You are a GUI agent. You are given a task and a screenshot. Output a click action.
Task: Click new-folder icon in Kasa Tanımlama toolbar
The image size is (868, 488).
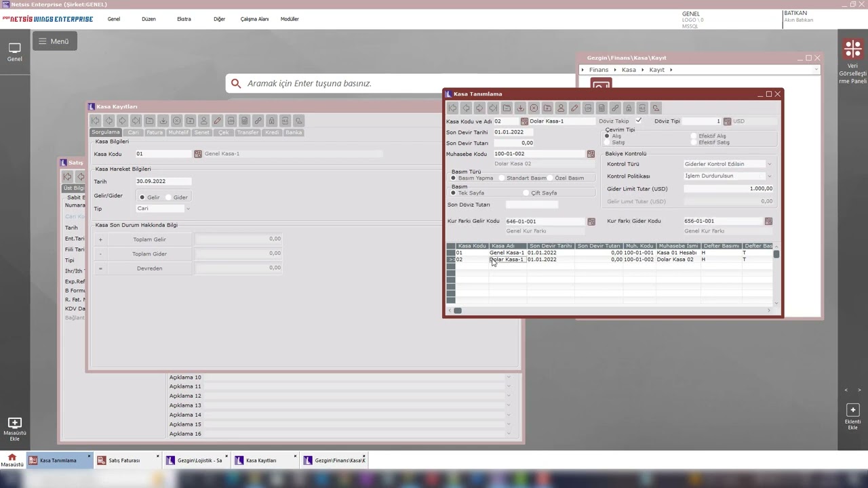[x=547, y=108]
